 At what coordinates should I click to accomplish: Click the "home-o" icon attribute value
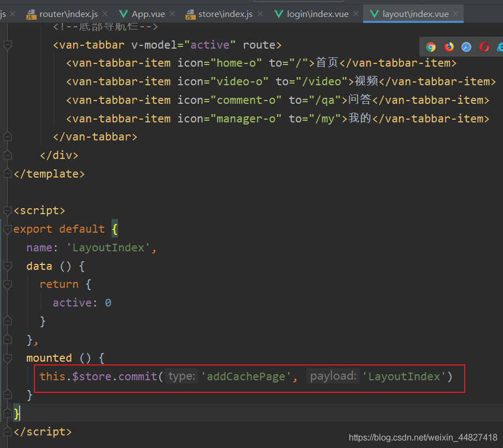pyautogui.click(x=236, y=63)
